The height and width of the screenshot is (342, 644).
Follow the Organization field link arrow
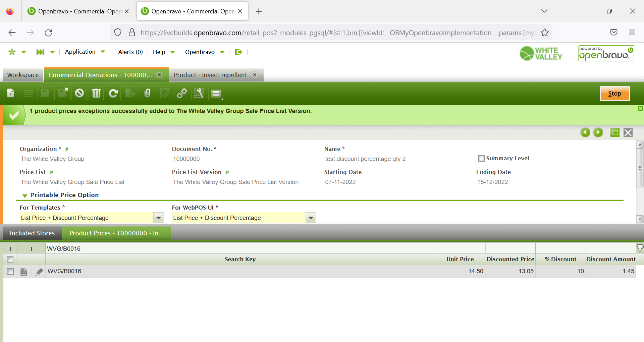67,149
